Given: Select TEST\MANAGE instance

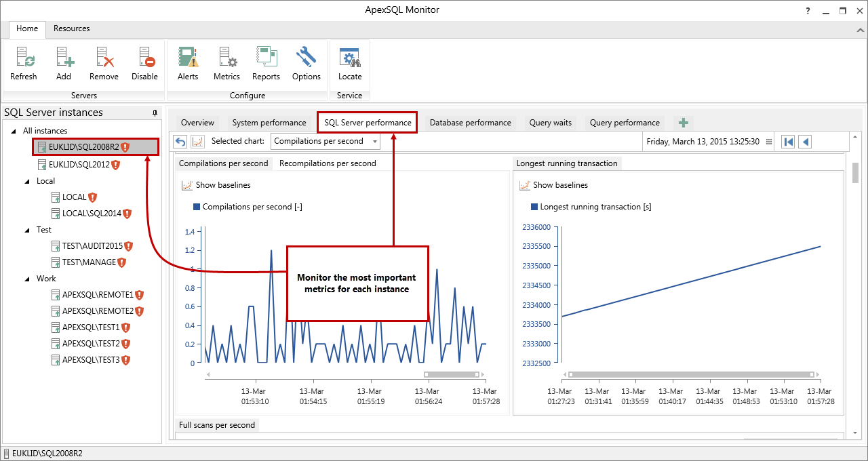Looking at the screenshot, I should (x=90, y=262).
